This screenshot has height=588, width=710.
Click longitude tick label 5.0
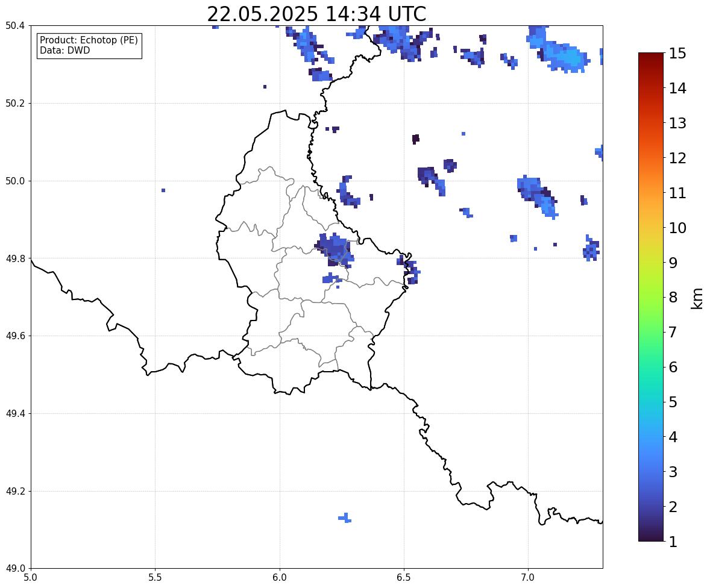point(31,578)
